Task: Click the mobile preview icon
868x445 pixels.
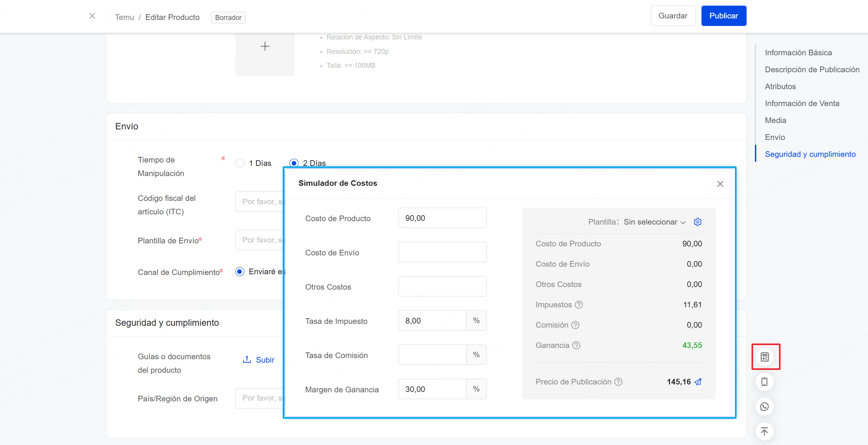Action: tap(765, 382)
